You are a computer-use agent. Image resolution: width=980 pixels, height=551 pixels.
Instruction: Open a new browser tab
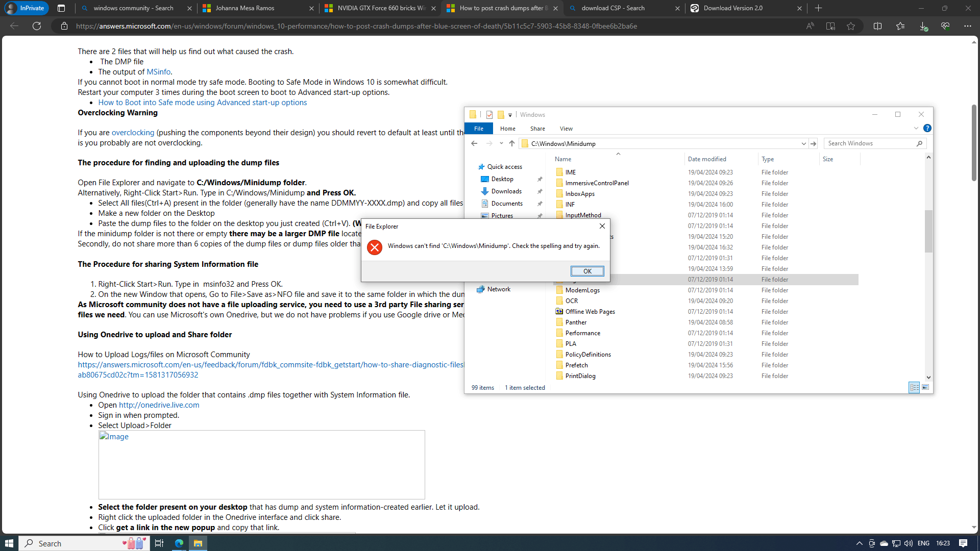click(818, 8)
